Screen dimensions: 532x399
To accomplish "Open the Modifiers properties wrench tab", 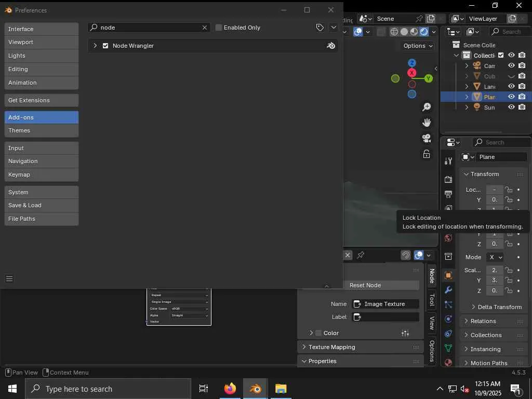I will [x=448, y=290].
